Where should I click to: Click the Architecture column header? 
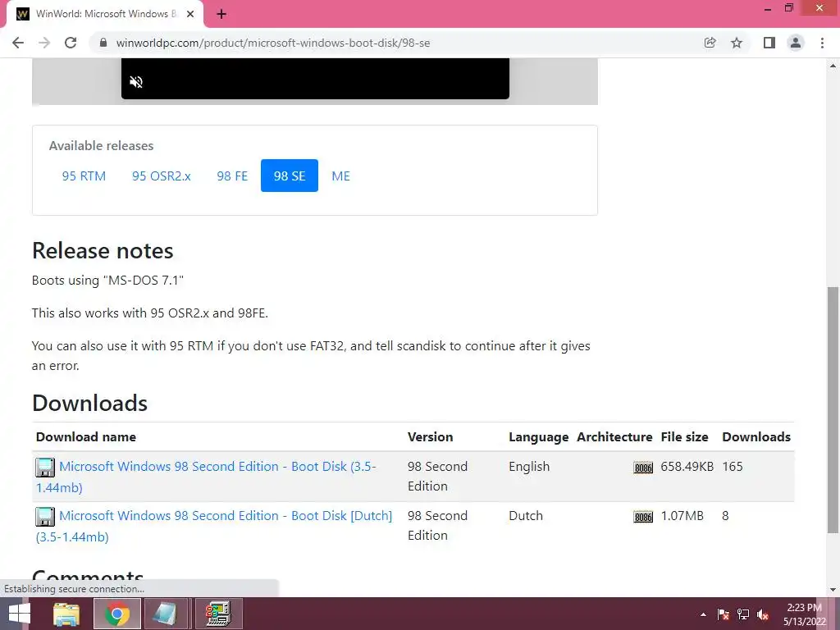click(614, 437)
